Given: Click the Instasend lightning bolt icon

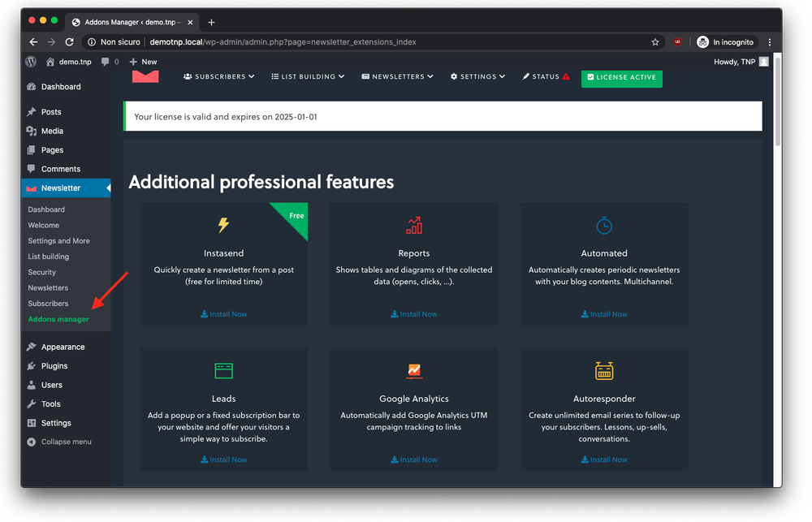Looking at the screenshot, I should [223, 225].
